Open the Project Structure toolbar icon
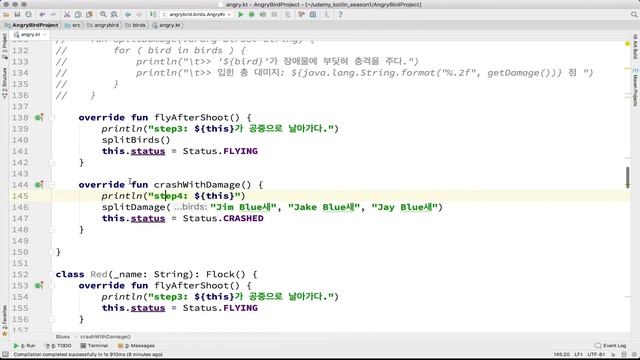 click(313, 14)
